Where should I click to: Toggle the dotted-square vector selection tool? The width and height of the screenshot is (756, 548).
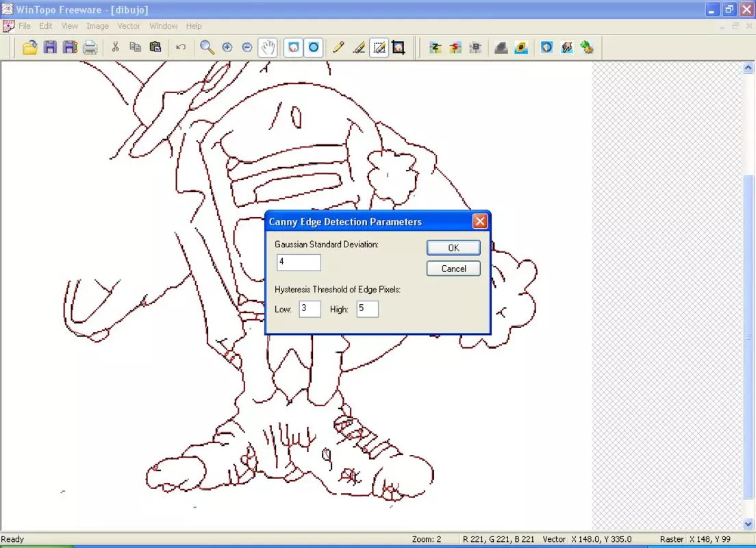(379, 47)
